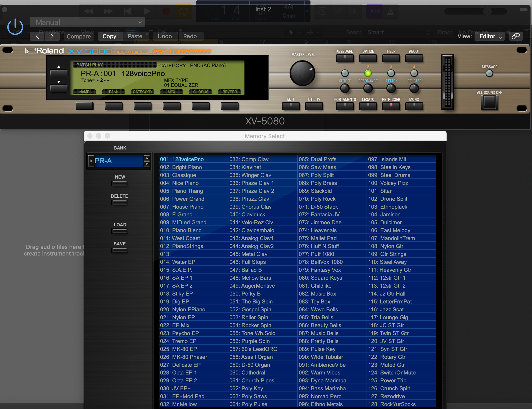Click the link chain icon

[515, 36]
